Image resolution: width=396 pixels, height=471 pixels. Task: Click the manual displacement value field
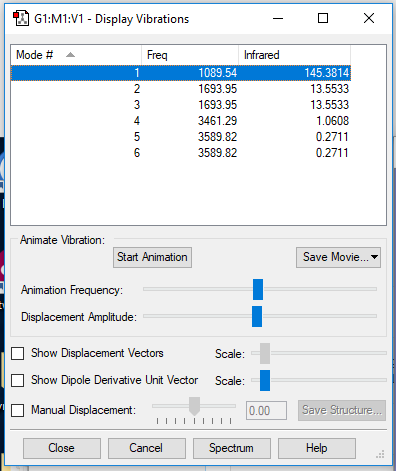coord(266,411)
